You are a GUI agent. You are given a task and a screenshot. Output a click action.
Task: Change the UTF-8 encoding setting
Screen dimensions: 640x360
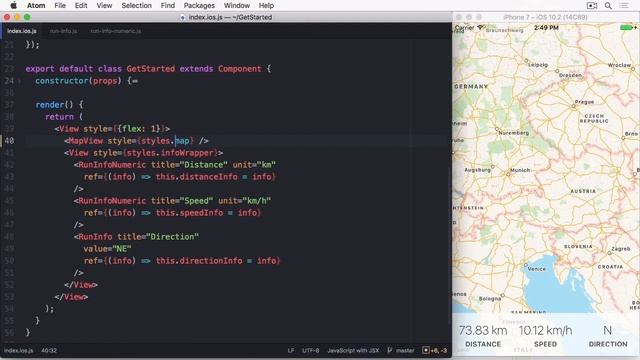311,350
